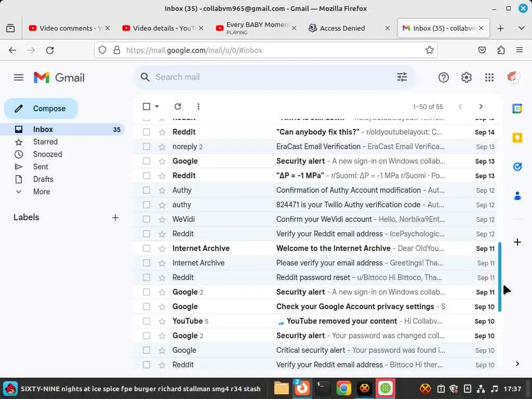This screenshot has height=399, width=532.
Task: Open the select dropdown arrow beside checkbox
Action: [157, 107]
